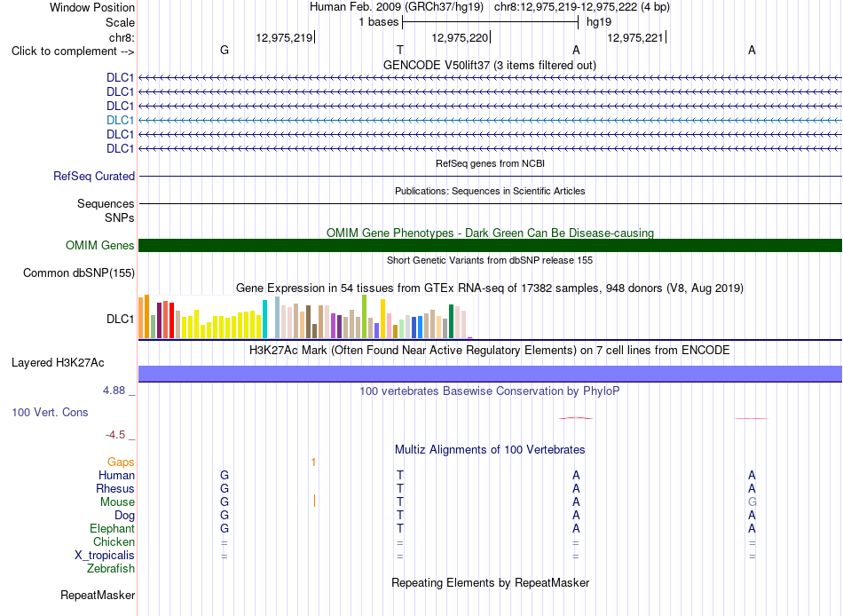The image size is (843, 616).
Task: Click the -4.5 PhyloP lower scale value
Action: click(115, 435)
